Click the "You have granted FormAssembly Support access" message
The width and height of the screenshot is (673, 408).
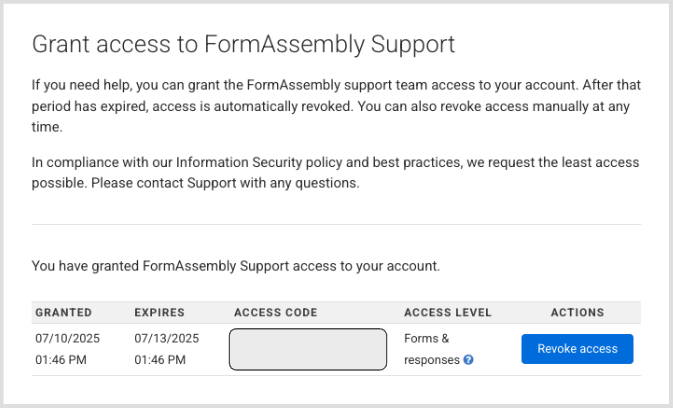click(236, 266)
